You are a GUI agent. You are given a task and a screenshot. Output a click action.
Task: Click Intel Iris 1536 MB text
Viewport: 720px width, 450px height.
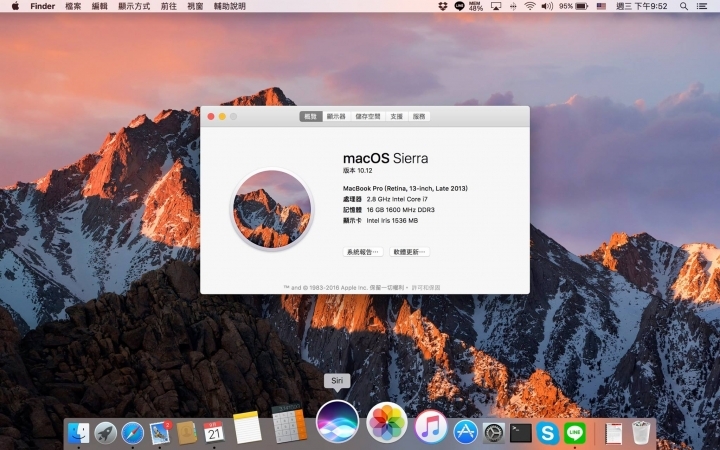point(392,220)
